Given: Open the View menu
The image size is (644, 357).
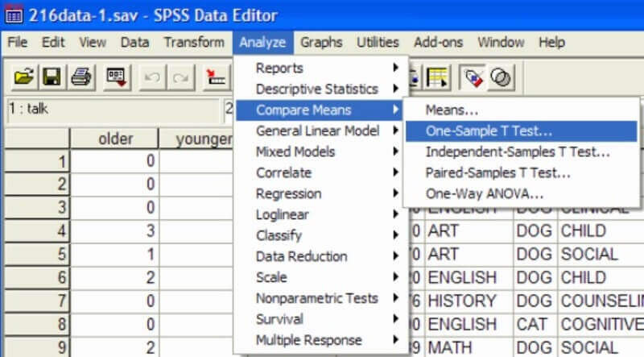Looking at the screenshot, I should coord(93,42).
